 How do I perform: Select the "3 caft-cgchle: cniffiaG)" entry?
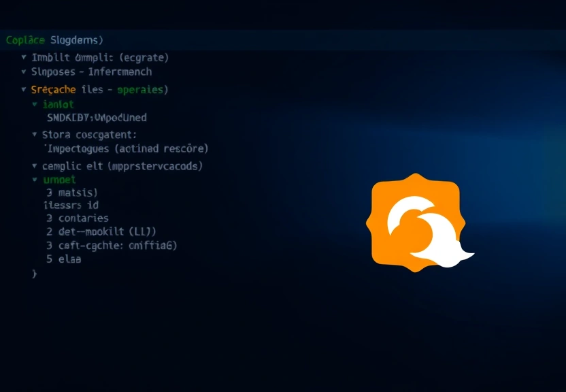(x=111, y=246)
